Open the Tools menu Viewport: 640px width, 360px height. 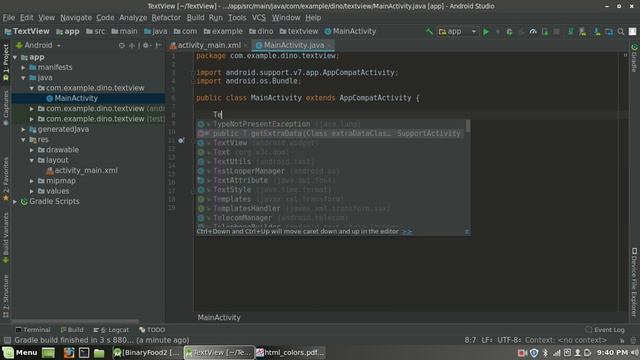point(237,18)
